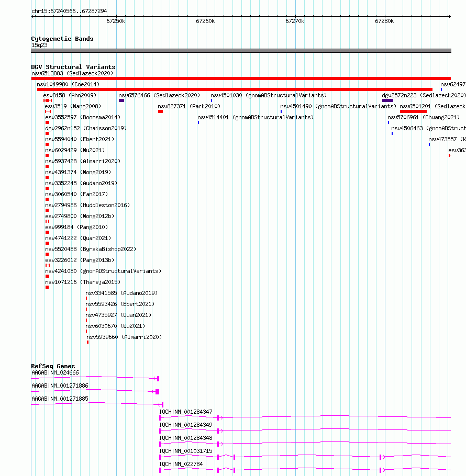
Task: Click the nsv5520488 (ByrskaBishop2022) label
Action: click(91, 249)
